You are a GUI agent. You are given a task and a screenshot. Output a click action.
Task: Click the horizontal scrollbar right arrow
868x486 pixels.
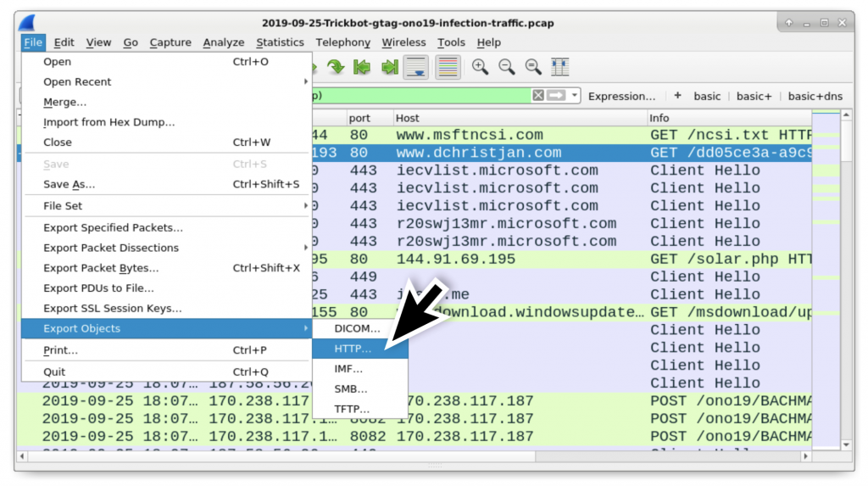[x=806, y=456]
